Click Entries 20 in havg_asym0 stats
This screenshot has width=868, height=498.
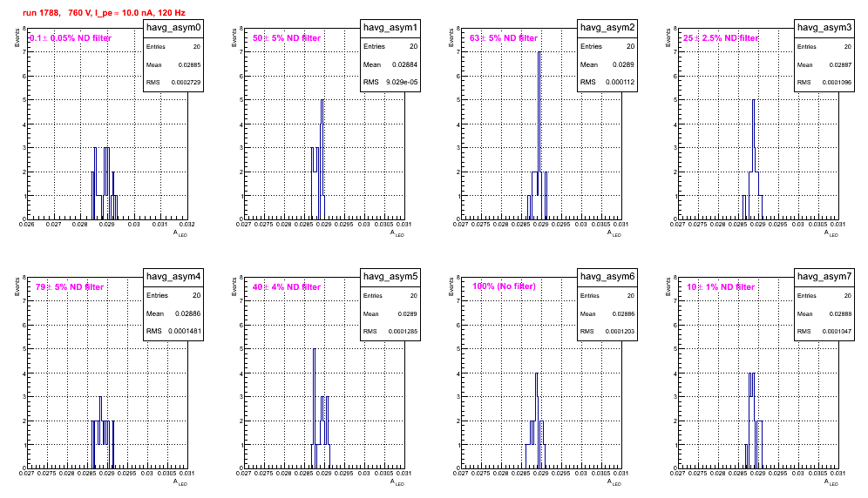pos(173,47)
